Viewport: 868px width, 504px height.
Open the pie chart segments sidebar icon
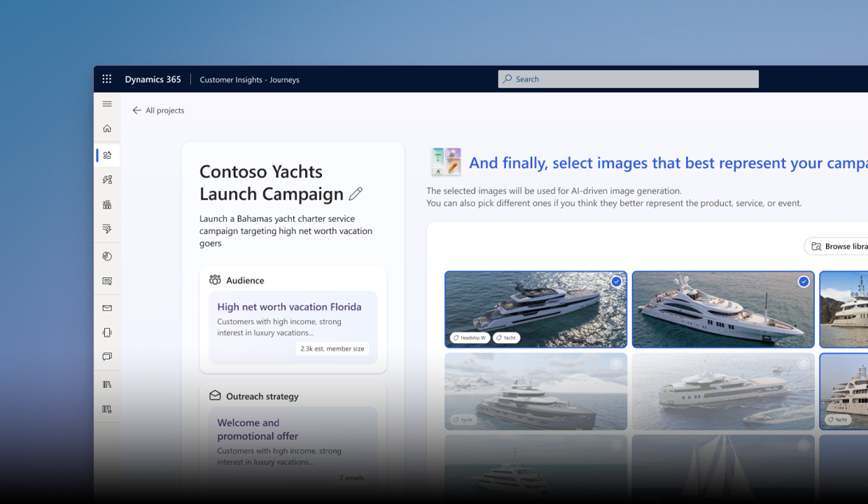[x=107, y=256]
